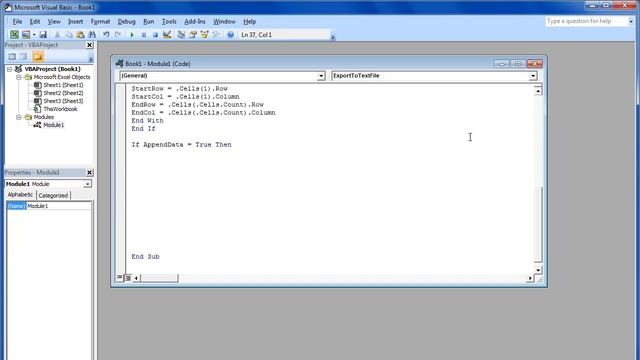This screenshot has width=640, height=360.
Task: Collapse the VBAProject (Book1) tree node
Action: click(9, 69)
